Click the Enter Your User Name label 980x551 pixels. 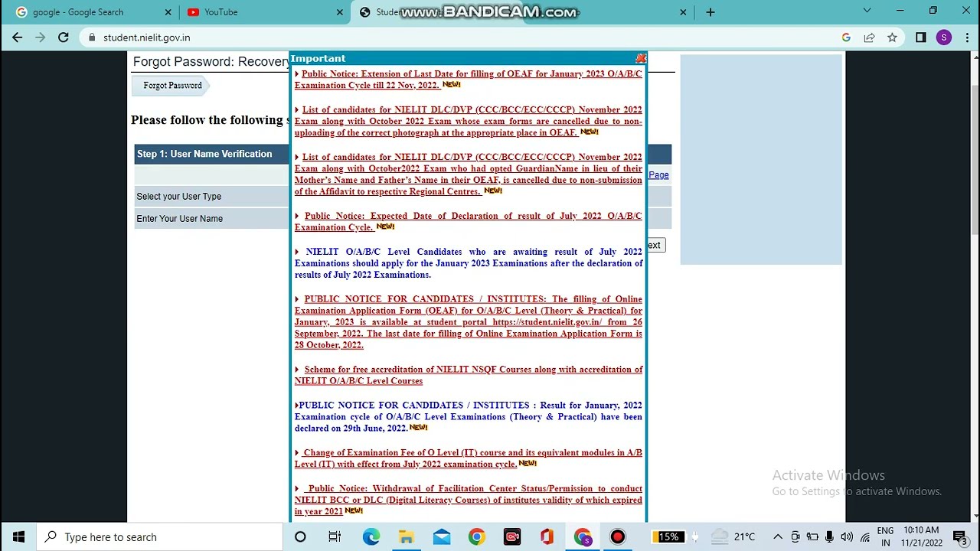point(179,219)
